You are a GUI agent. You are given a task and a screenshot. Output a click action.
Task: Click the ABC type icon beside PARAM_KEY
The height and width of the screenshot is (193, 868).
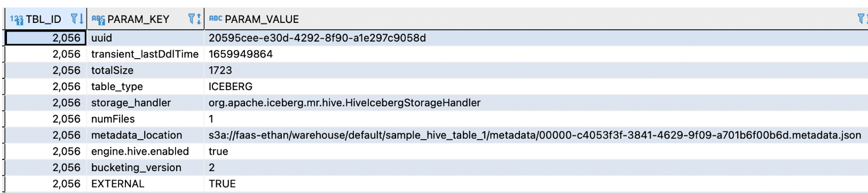98,20
